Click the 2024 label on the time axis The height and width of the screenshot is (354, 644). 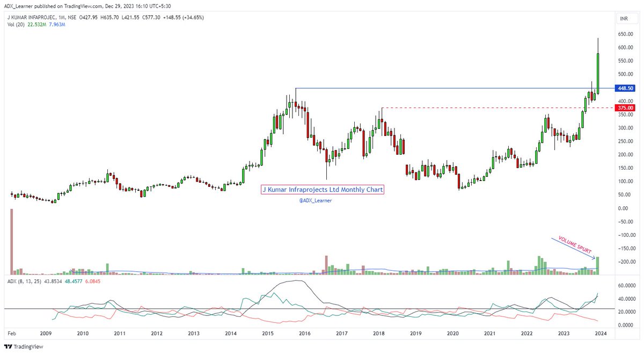point(601,334)
